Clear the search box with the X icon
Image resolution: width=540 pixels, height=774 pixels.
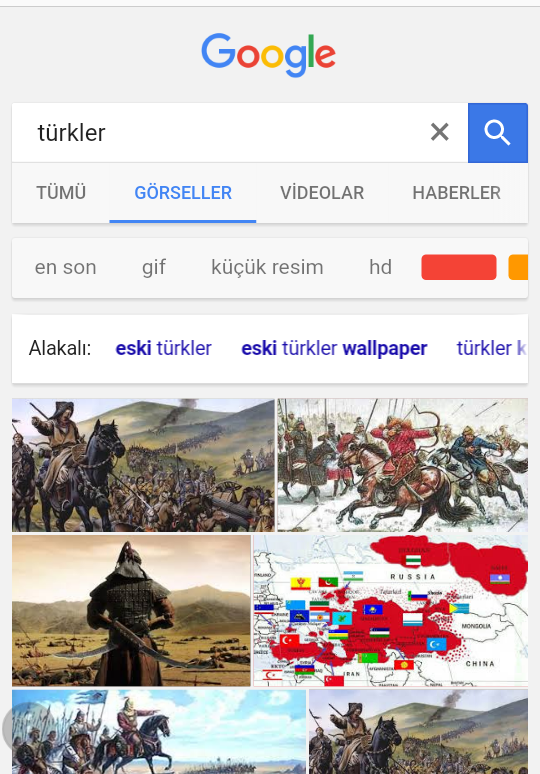click(x=439, y=132)
